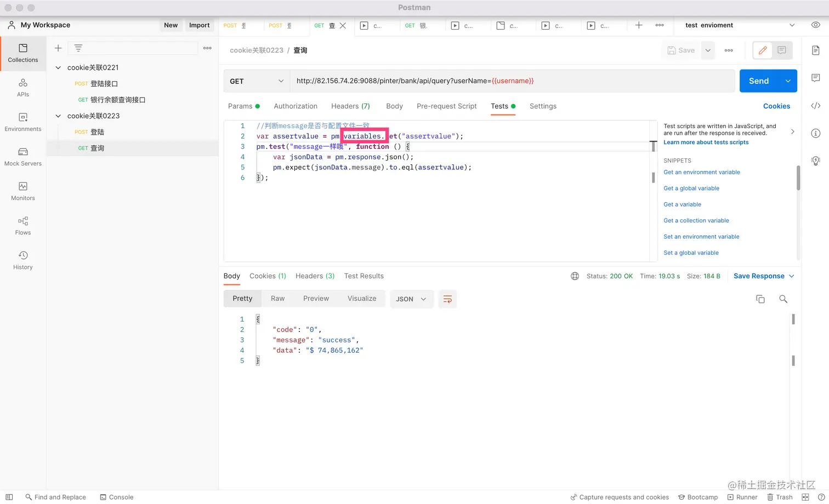Viewport: 829px width, 504px height.
Task: Switch to the Authorization tab
Action: pos(296,106)
